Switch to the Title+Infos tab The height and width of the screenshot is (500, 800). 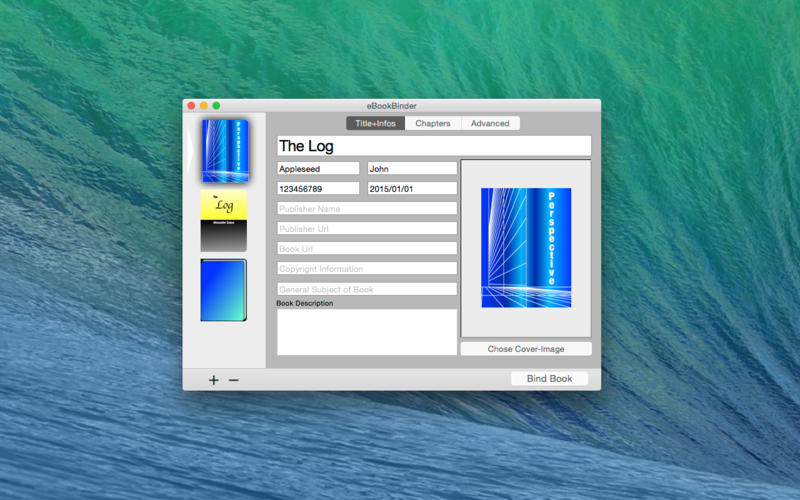tap(376, 123)
